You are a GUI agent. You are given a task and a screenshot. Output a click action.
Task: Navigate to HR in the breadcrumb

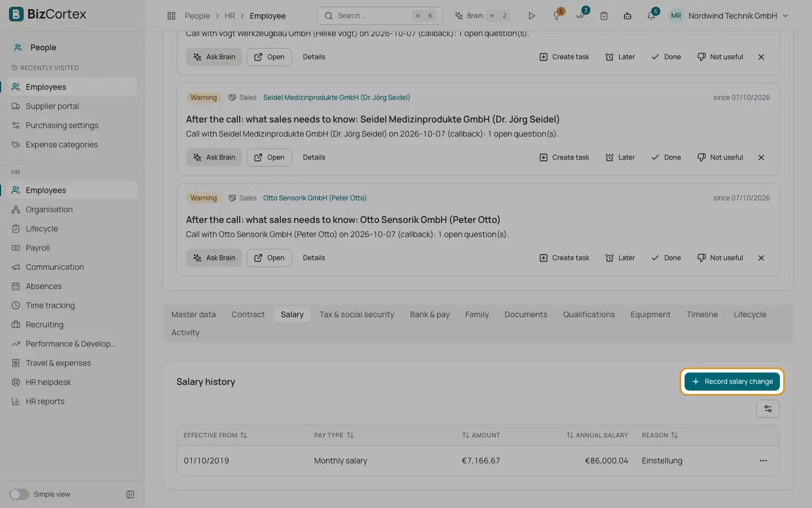(x=230, y=16)
